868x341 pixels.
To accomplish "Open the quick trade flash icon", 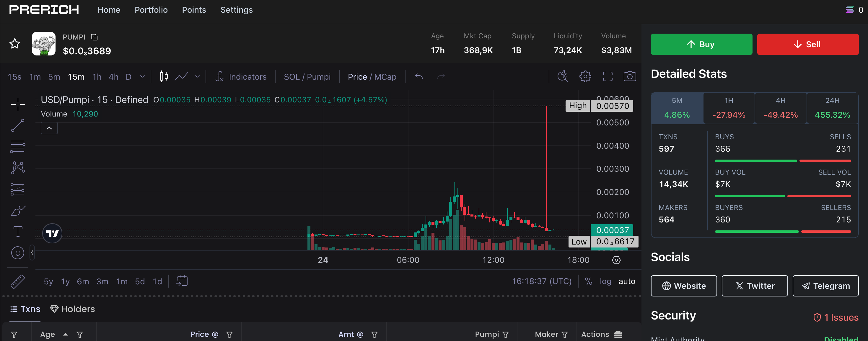I will click(x=562, y=76).
